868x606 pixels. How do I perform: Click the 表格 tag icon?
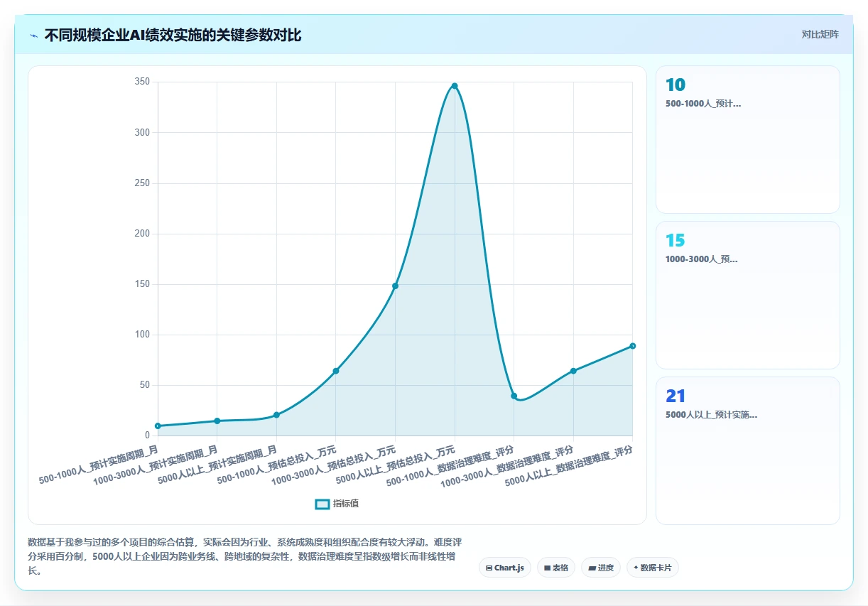(x=547, y=568)
